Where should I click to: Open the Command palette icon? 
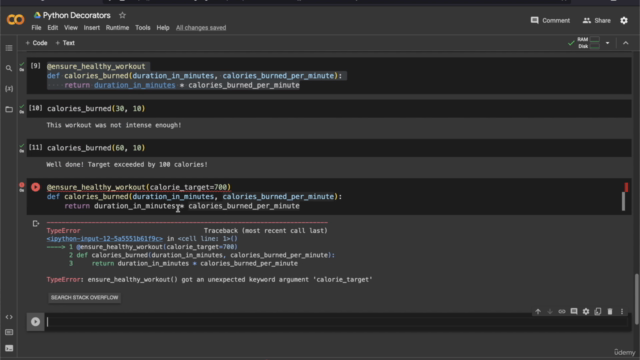[9, 332]
